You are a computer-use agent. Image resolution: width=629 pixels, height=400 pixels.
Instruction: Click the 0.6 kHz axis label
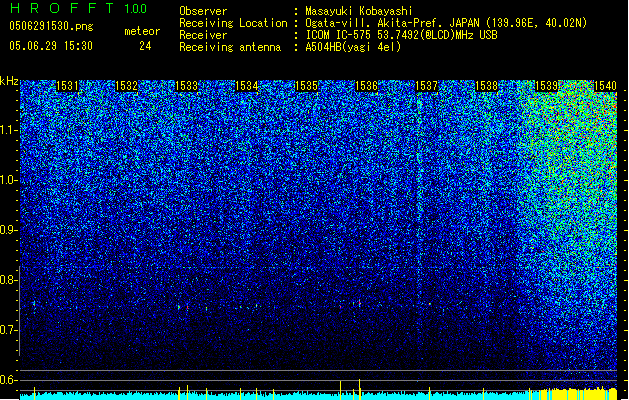(9, 380)
